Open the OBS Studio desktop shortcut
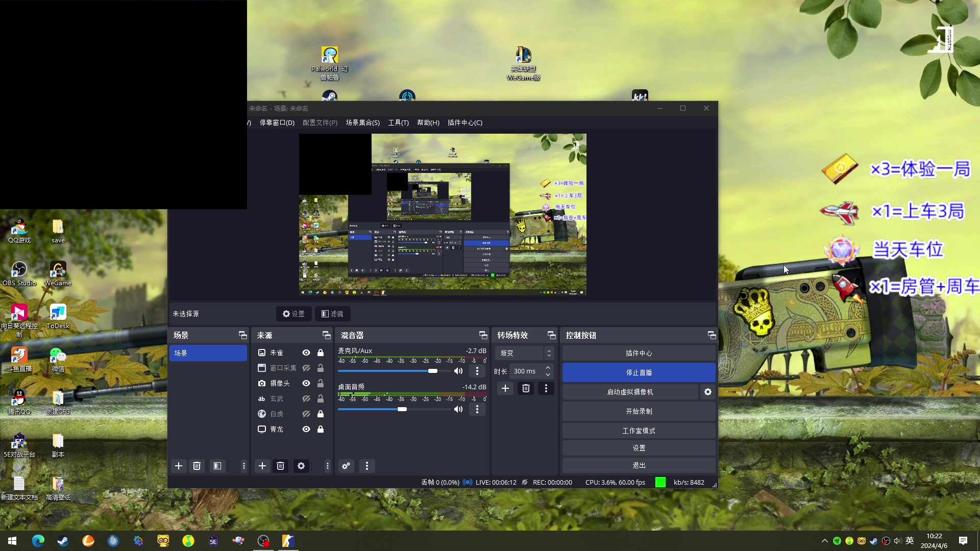 pyautogui.click(x=19, y=273)
